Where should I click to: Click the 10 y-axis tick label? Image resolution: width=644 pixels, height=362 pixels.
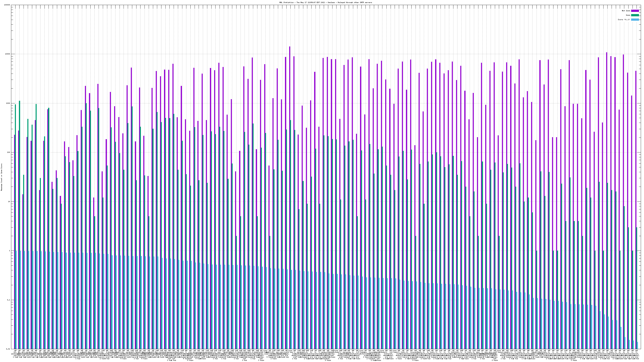coord(9,202)
